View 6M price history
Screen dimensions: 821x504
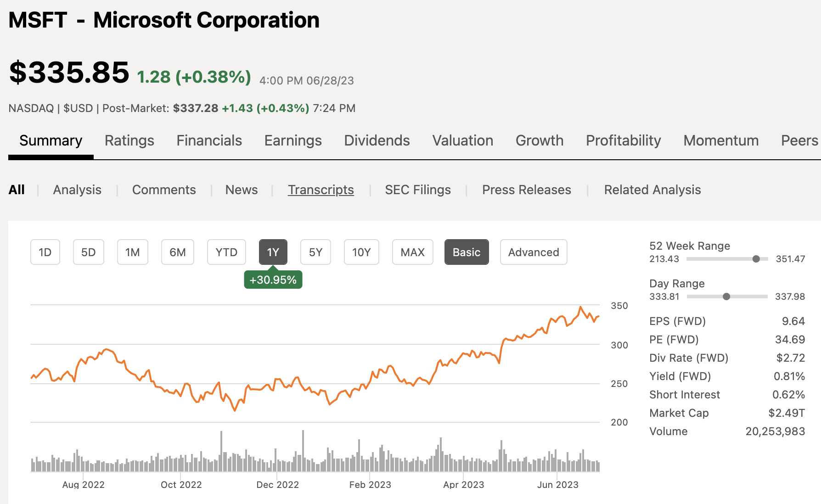pos(177,252)
